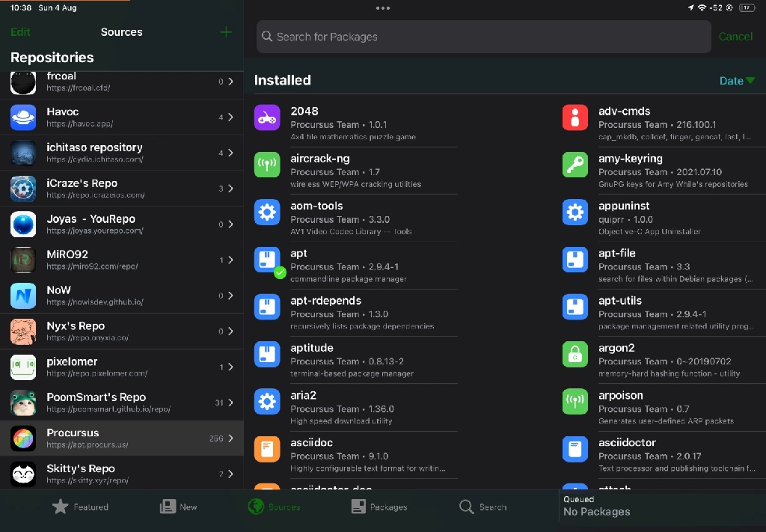Switch to the Packages tab

(379, 507)
